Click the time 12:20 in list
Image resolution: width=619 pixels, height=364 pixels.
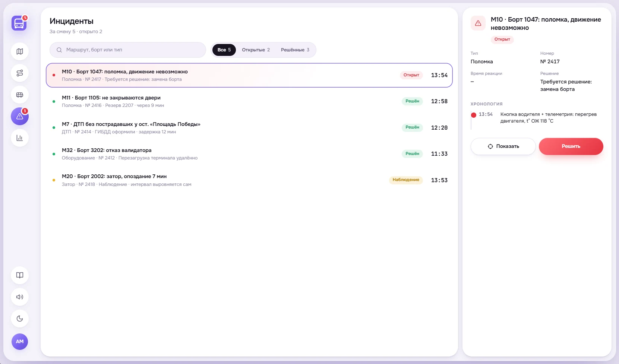click(439, 128)
